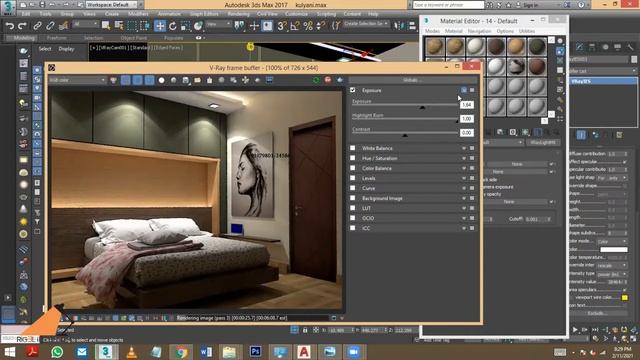Enable the LUT checkbox
The width and height of the screenshot is (640, 360).
(353, 208)
